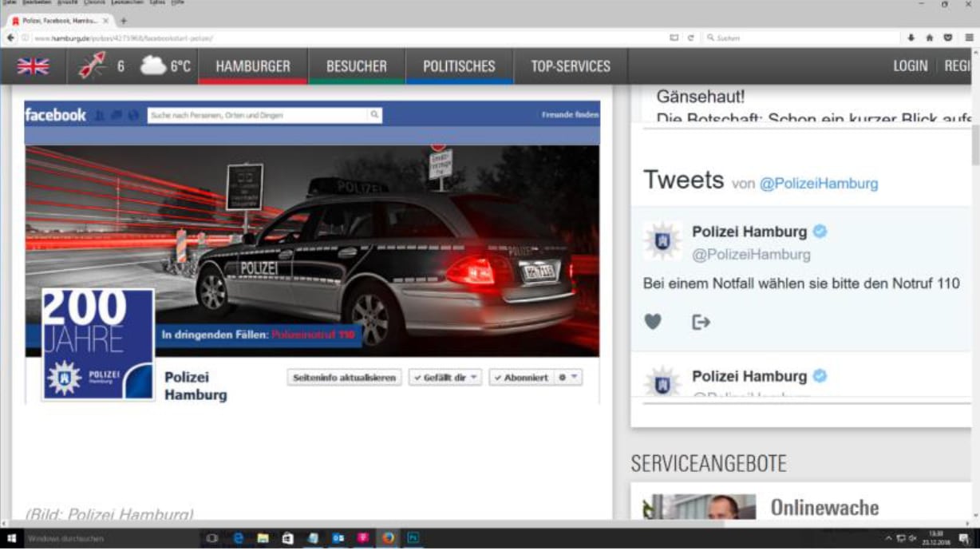The width and height of the screenshot is (980, 551).
Task: Click the Polizei Hamburg avatar on the second tweet
Action: pos(662,382)
